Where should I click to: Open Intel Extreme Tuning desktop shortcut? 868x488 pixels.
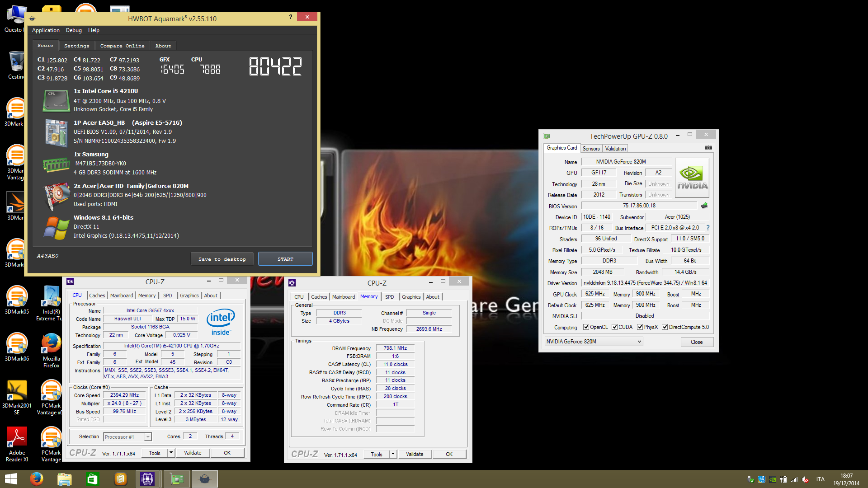tap(51, 304)
